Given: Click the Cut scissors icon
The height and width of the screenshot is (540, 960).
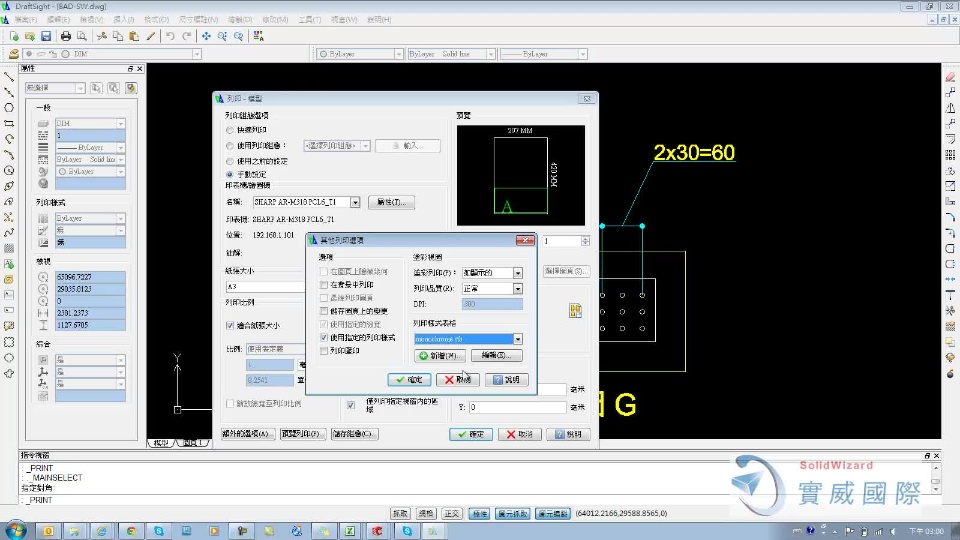Looking at the screenshot, I should [103, 36].
